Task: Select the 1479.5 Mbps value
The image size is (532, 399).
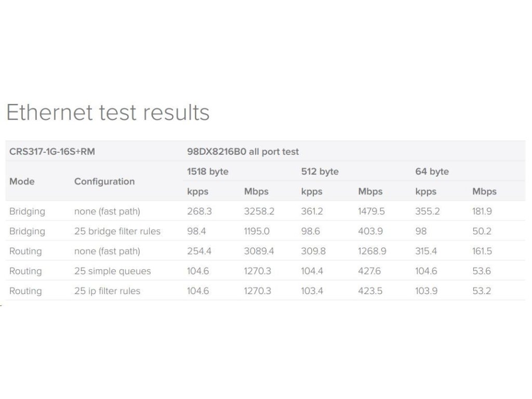Action: [x=372, y=211]
